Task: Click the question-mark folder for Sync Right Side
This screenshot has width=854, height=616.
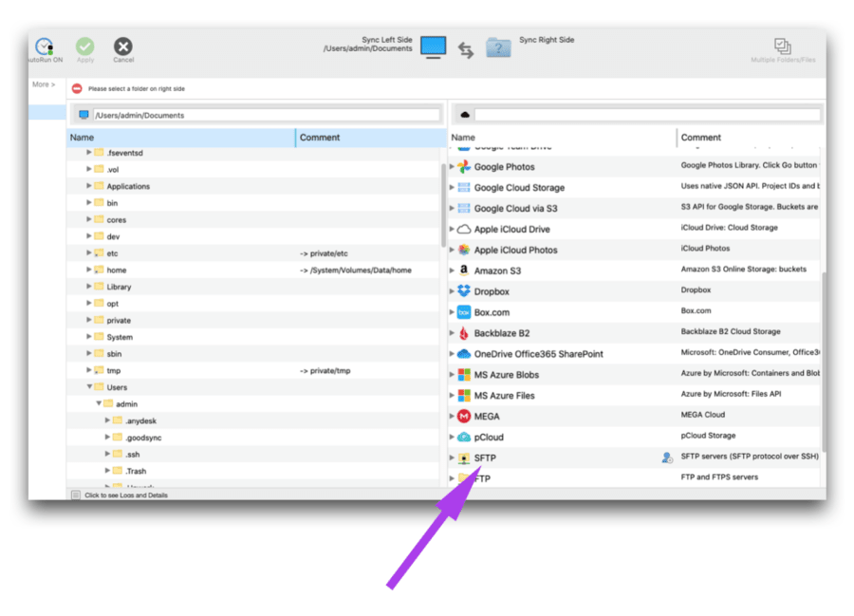Action: point(497,45)
